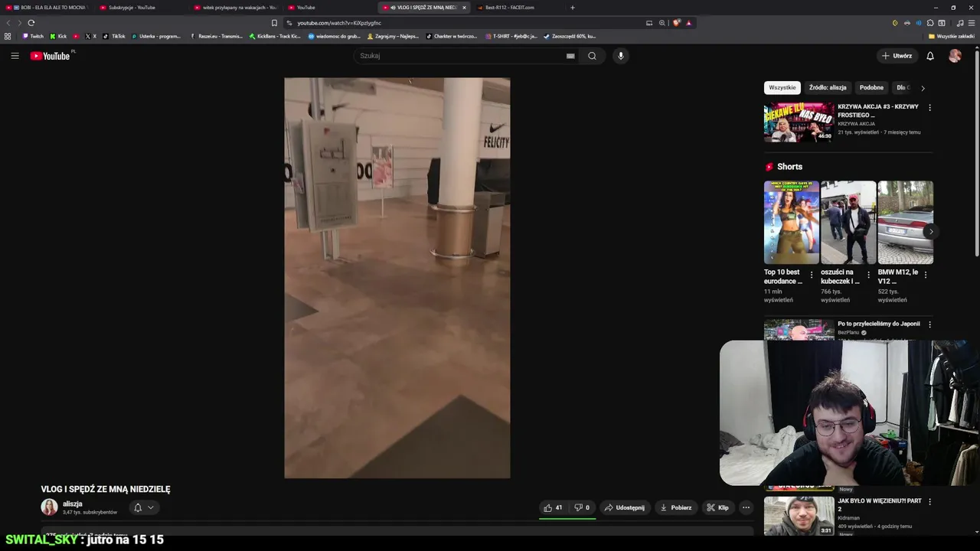Open Po to przylecieliśmy do Japonii video

point(879,324)
